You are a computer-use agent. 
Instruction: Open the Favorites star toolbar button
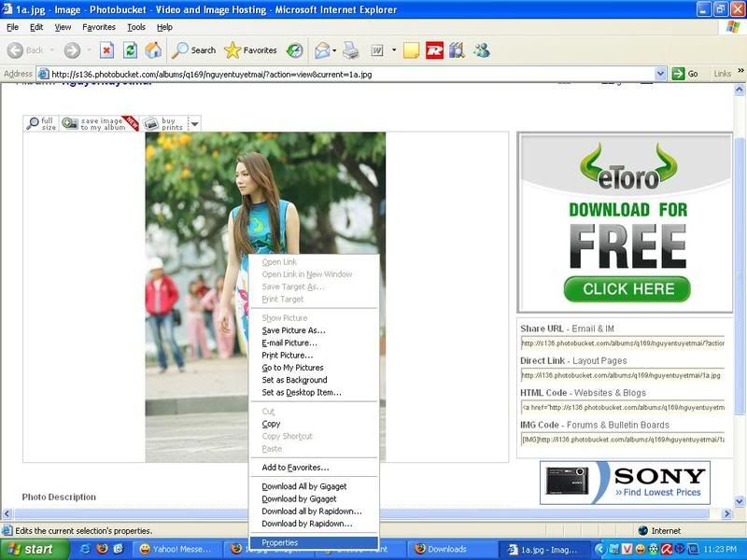pos(250,50)
